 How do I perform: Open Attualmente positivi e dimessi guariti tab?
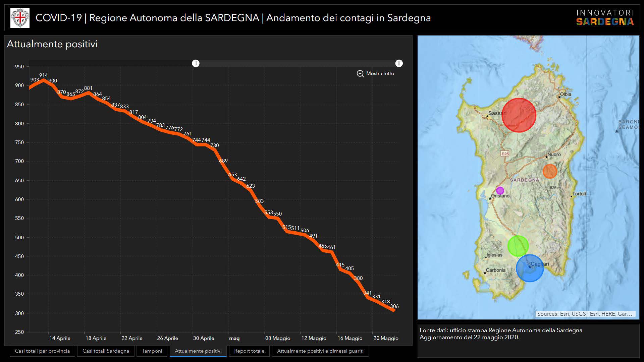click(320, 351)
